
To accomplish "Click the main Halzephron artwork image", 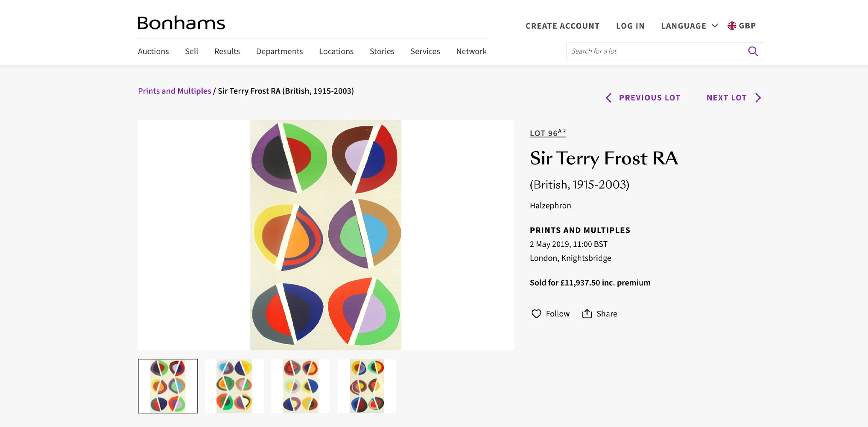I will coord(326,235).
